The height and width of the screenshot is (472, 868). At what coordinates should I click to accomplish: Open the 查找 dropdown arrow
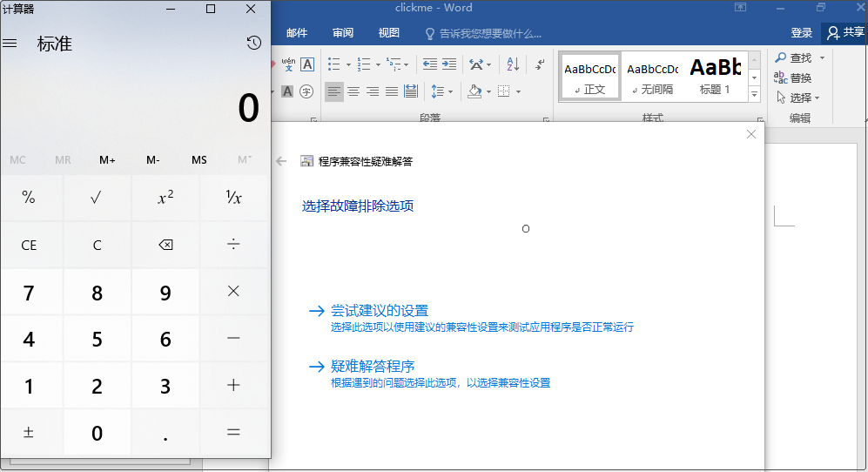click(822, 57)
